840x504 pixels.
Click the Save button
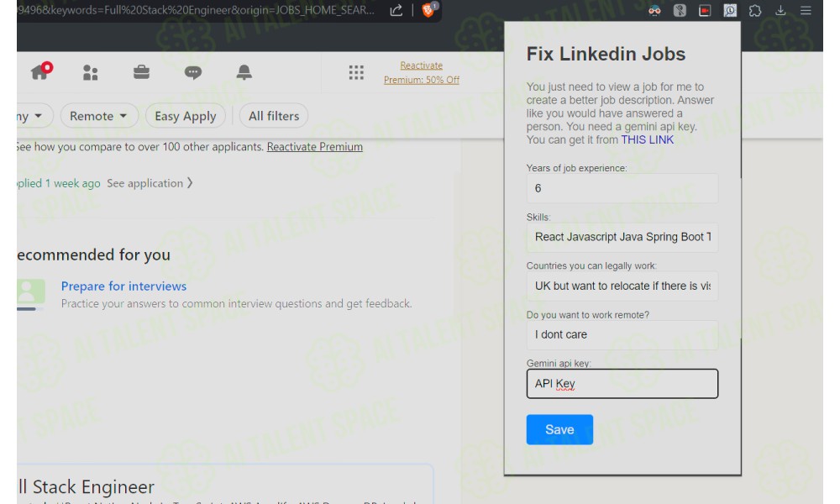click(x=559, y=429)
